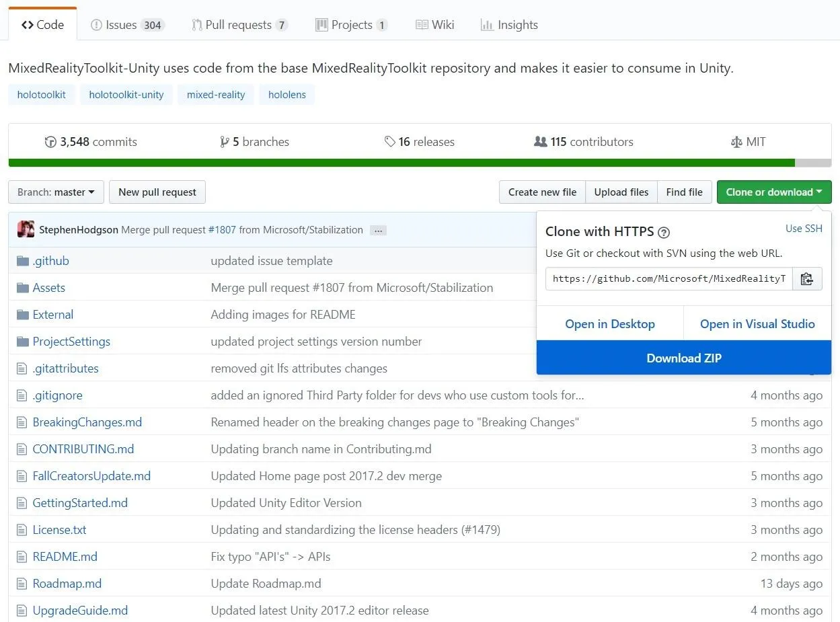Click the Assets folder icon
This screenshot has width=840, height=622.
tap(23, 288)
